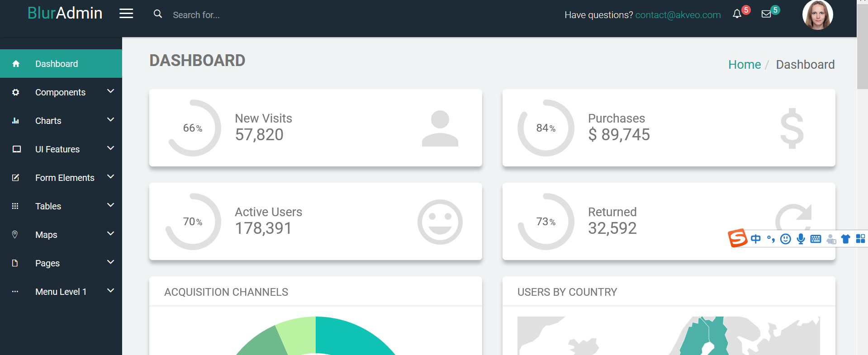This screenshot has width=868, height=355.
Task: Open the user profile avatar
Action: click(817, 15)
